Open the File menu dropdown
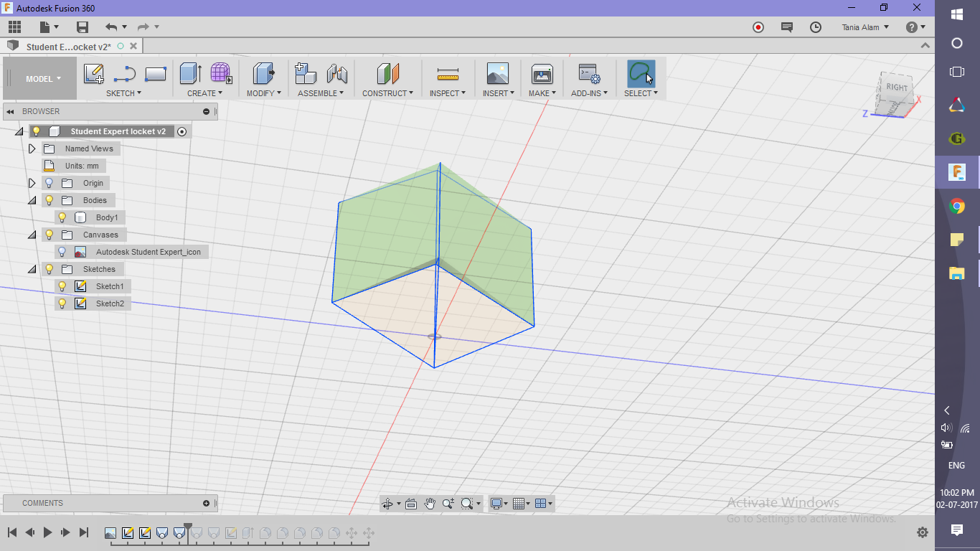 (x=48, y=27)
